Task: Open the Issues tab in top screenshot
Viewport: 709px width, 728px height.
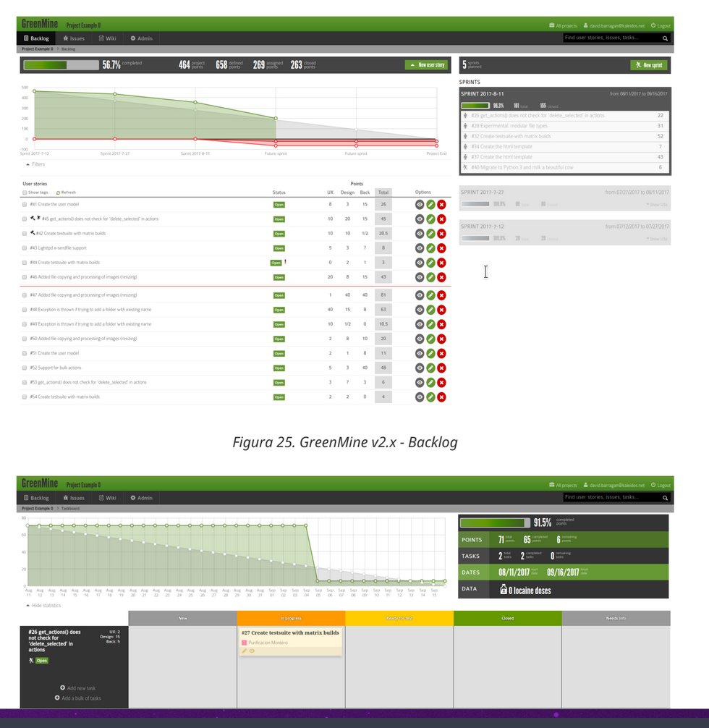Action: click(x=74, y=38)
